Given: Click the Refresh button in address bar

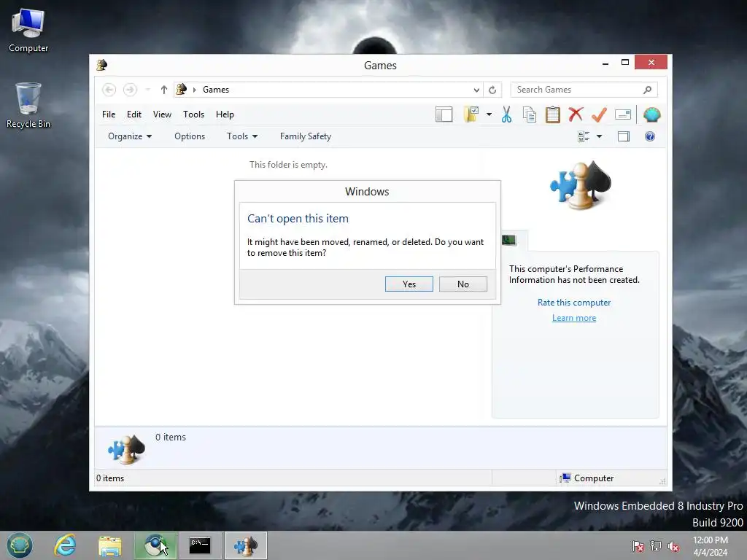Looking at the screenshot, I should (x=492, y=90).
